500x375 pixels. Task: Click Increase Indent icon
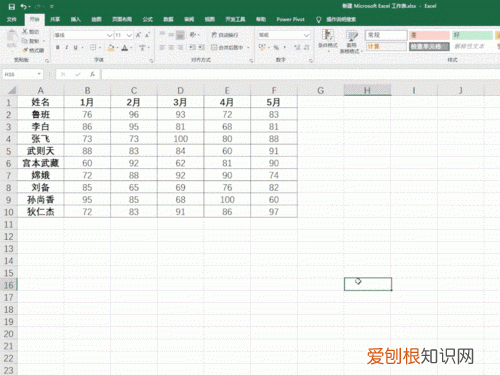pyautogui.click(x=201, y=48)
